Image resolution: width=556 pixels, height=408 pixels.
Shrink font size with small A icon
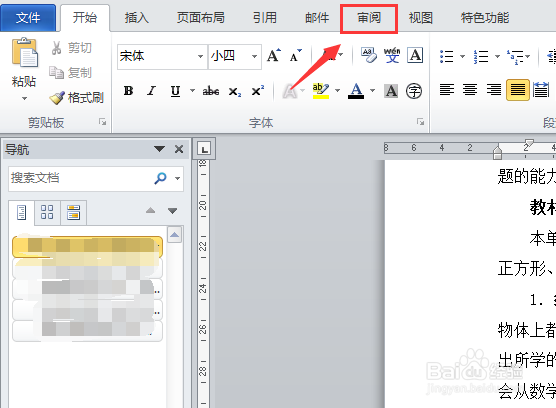click(x=295, y=55)
